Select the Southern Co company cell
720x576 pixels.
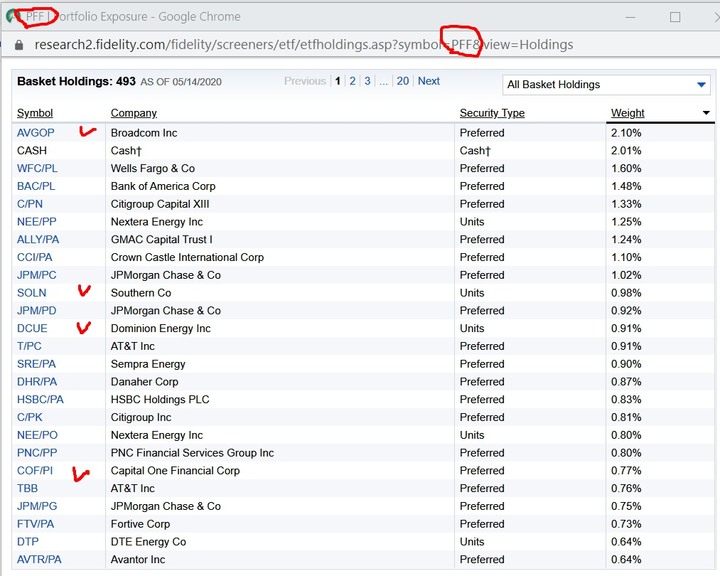coord(141,293)
